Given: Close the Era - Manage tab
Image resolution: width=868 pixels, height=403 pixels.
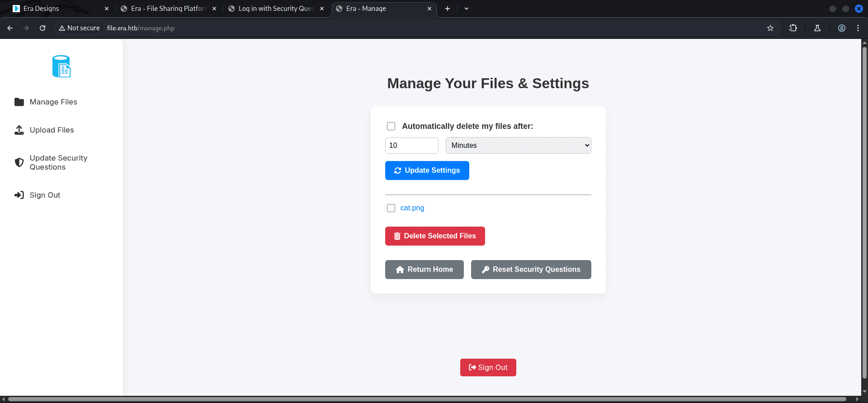Looking at the screenshot, I should point(429,9).
